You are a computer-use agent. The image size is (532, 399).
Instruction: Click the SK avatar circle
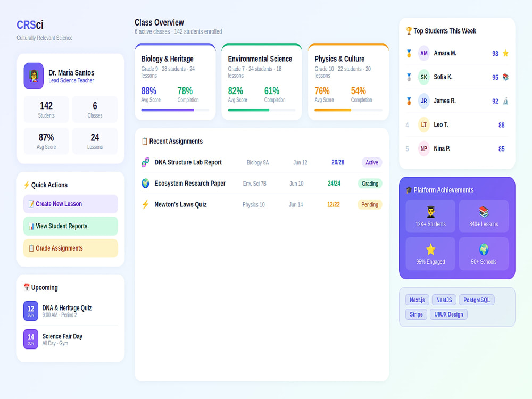tap(424, 77)
